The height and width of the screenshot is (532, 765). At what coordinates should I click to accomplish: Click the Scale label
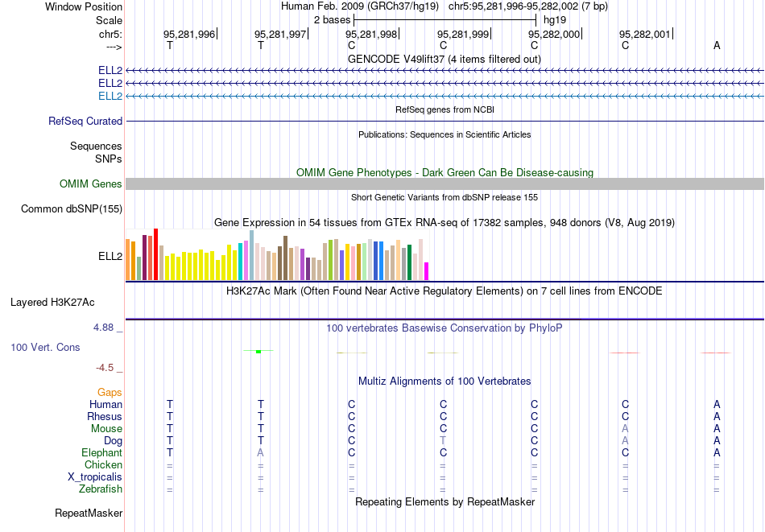[110, 20]
